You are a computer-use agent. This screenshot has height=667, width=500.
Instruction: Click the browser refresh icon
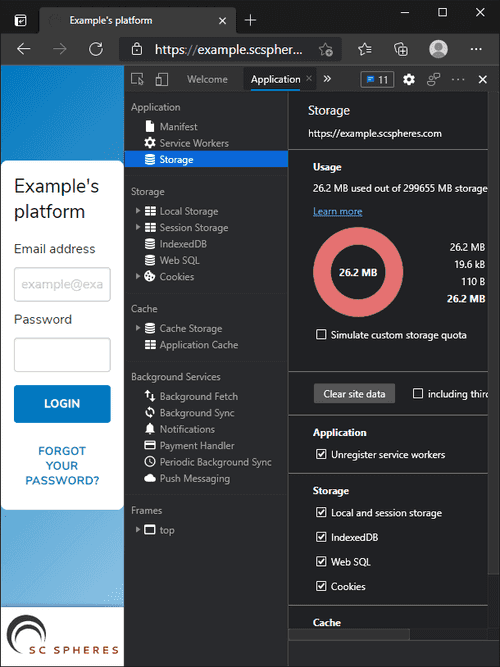(x=96, y=49)
